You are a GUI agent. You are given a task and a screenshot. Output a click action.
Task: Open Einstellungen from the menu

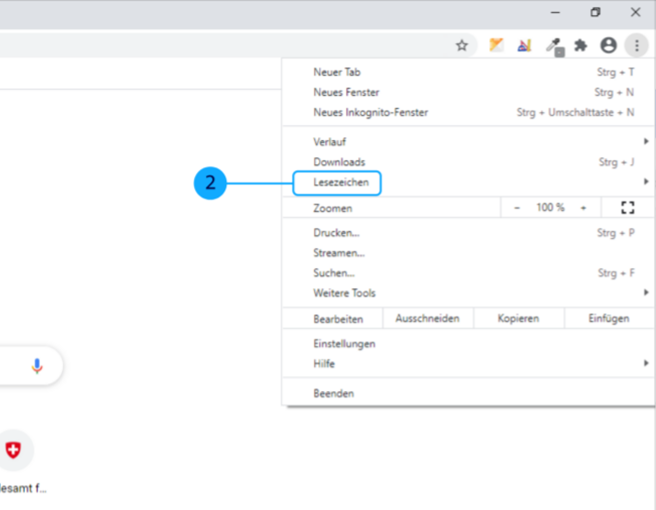click(x=344, y=344)
